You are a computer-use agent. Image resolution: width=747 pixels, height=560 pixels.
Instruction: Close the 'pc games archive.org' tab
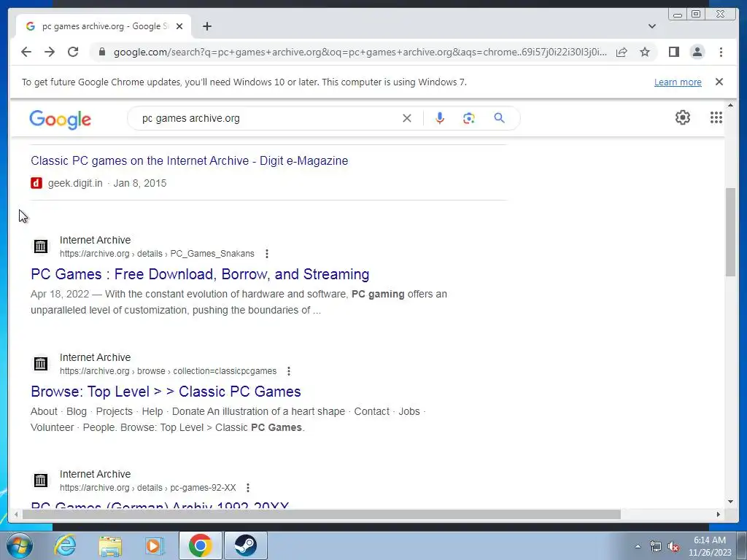[179, 26]
